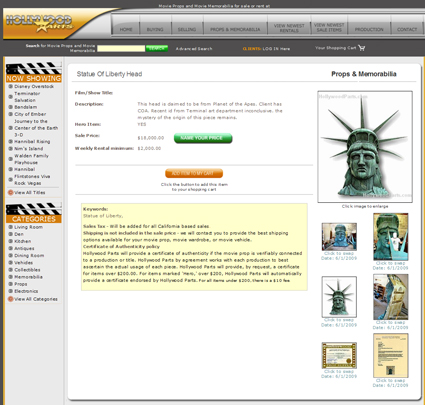
Task: Enlarge the main Statue of Liberty image
Action: 365,147
